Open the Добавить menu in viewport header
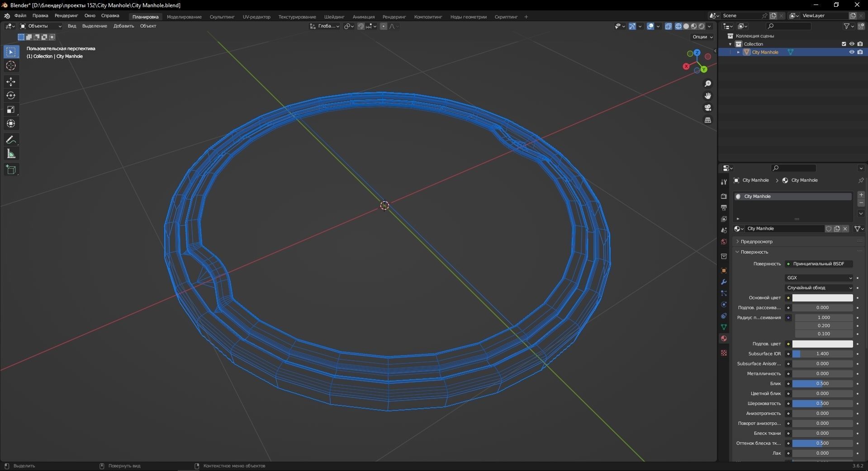 (x=123, y=26)
